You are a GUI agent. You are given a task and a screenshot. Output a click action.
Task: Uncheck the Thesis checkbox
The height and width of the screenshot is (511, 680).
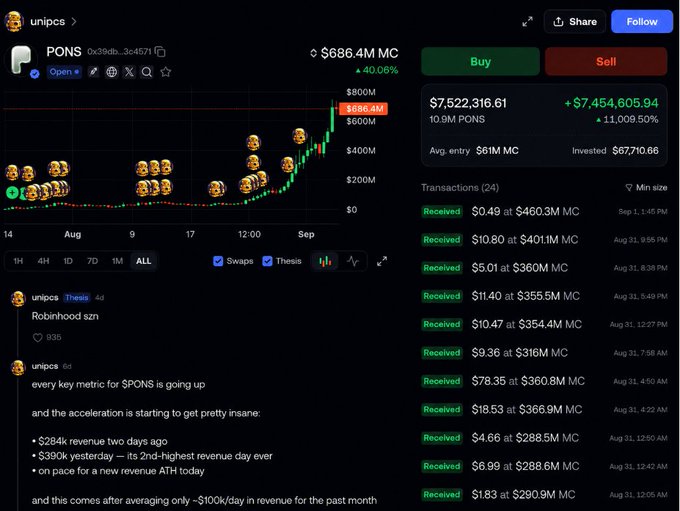tap(267, 261)
